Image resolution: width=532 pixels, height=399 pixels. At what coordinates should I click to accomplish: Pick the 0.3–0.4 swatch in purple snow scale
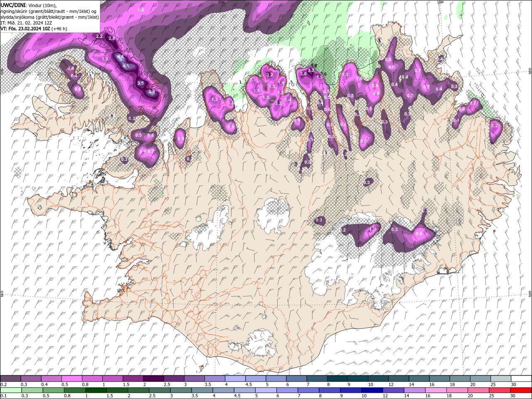click(x=31, y=379)
